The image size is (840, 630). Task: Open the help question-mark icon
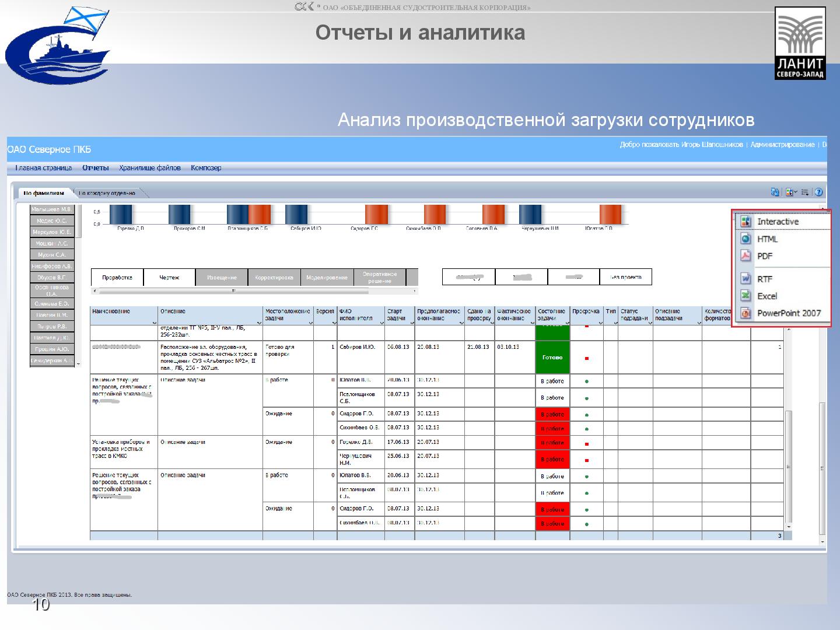[x=818, y=192]
